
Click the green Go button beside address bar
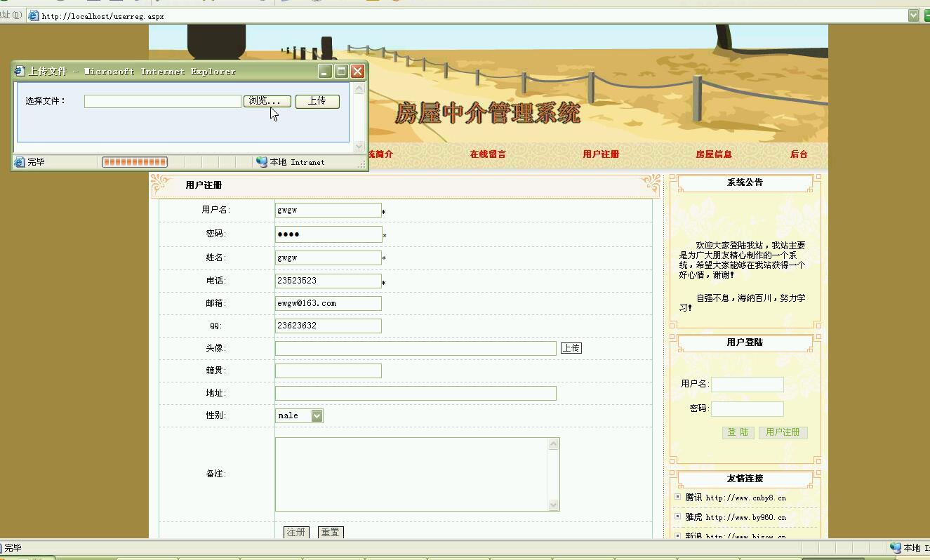click(926, 15)
